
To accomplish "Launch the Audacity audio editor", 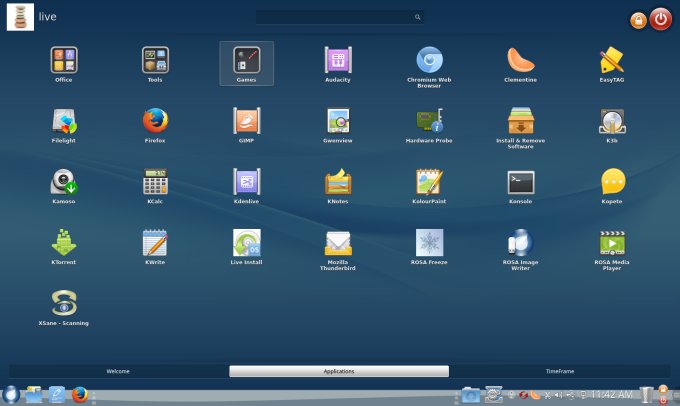I will [338, 64].
